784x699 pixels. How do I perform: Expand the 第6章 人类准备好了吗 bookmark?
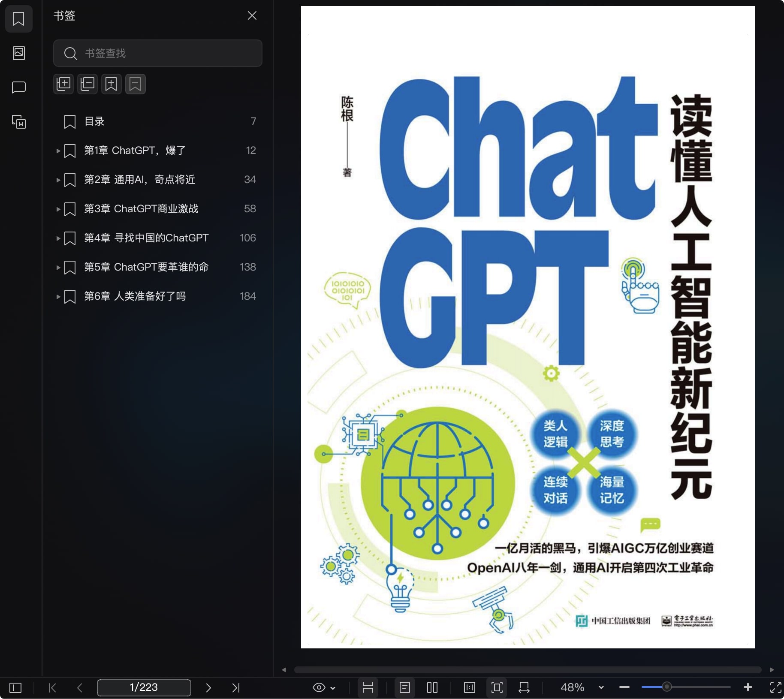[58, 297]
